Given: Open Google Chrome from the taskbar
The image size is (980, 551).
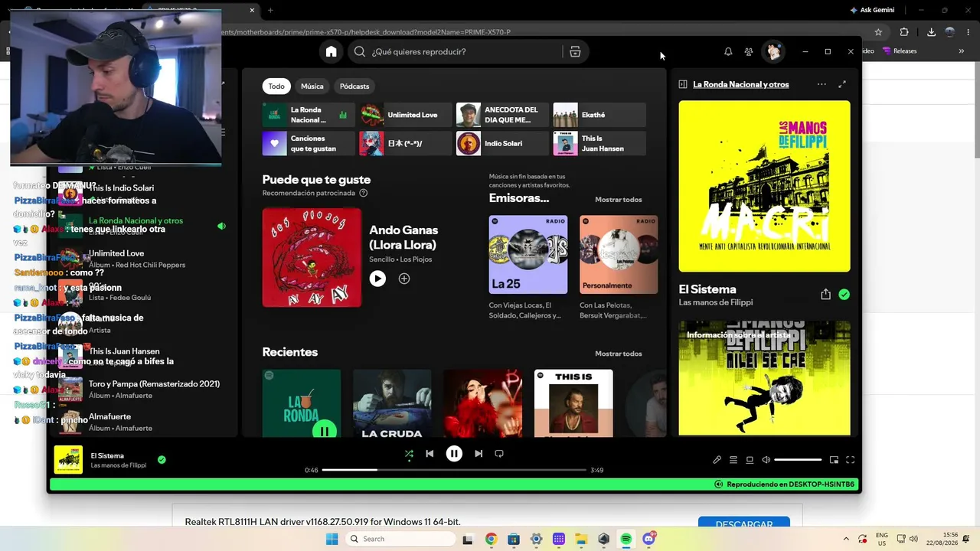Looking at the screenshot, I should click(491, 539).
